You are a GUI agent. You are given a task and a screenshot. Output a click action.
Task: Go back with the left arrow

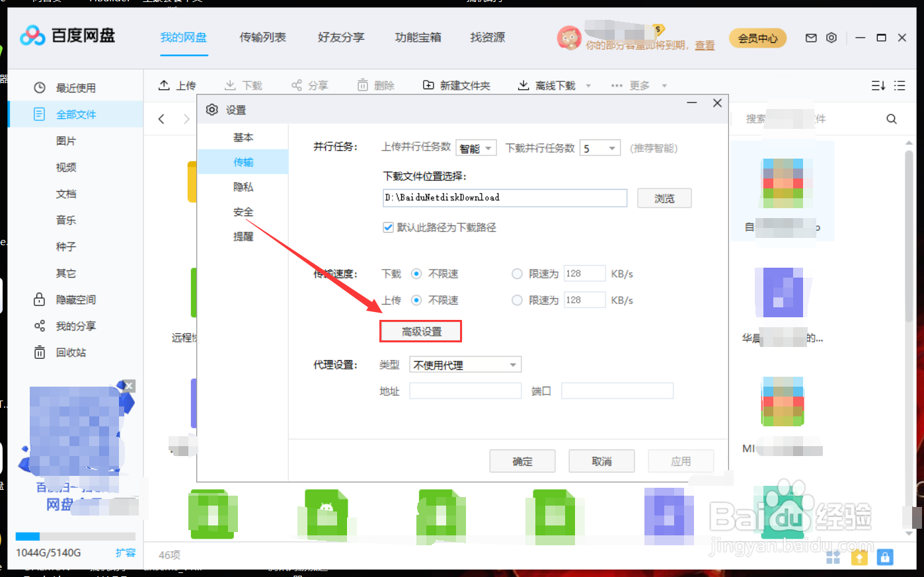[x=161, y=119]
